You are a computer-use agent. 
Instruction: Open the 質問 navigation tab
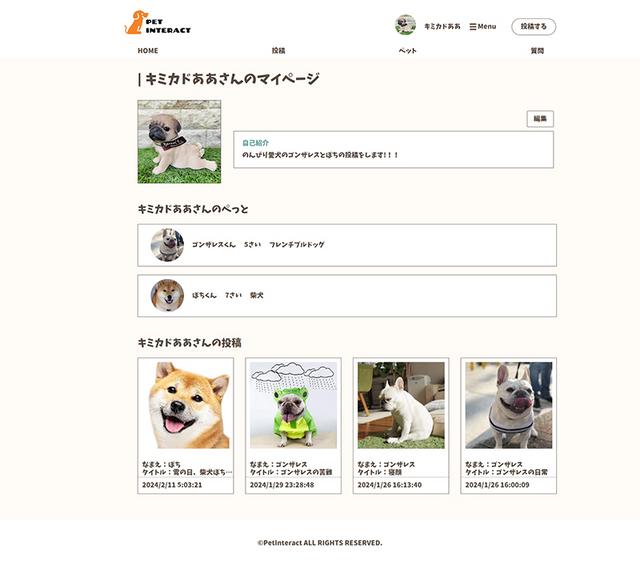(x=537, y=51)
